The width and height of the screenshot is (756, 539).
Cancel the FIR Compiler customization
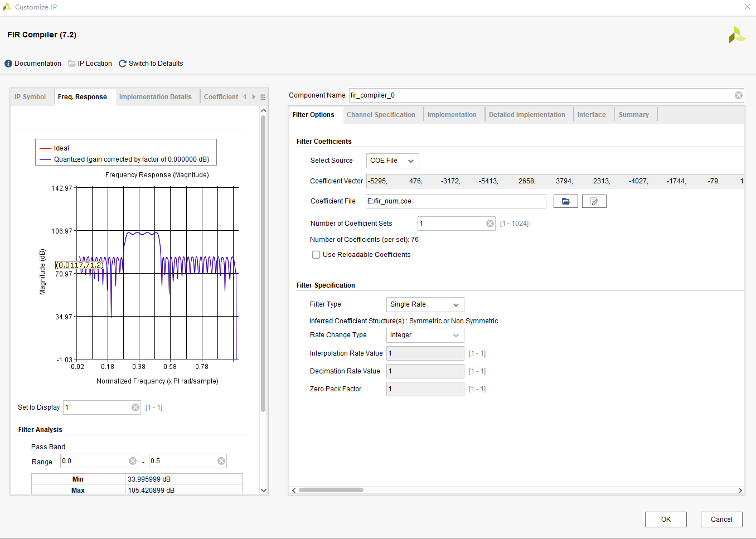pos(721,519)
